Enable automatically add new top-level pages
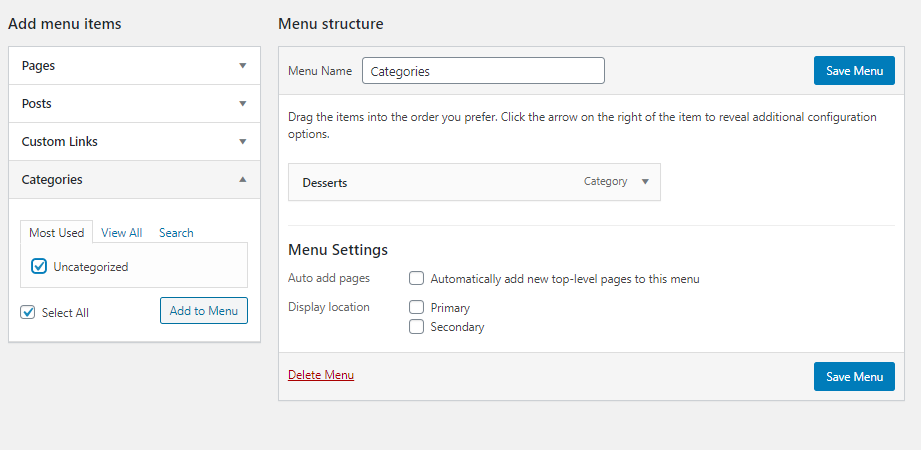Image resolution: width=921 pixels, height=450 pixels. [417, 278]
